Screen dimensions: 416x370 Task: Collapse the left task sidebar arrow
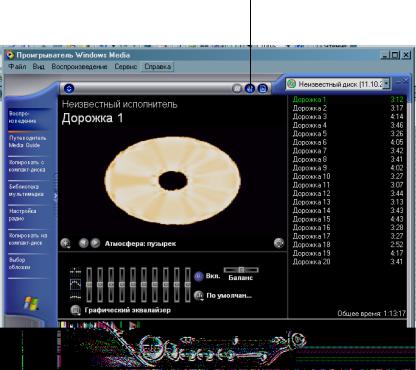pos(56,196)
